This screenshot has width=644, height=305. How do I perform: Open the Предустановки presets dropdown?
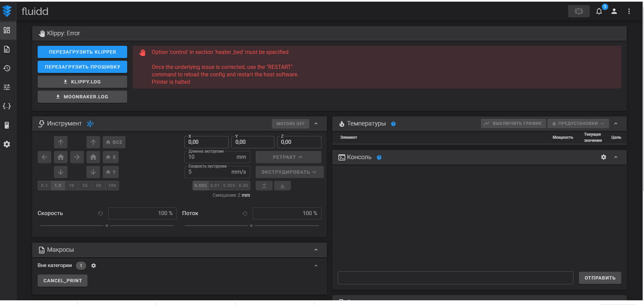pos(578,123)
